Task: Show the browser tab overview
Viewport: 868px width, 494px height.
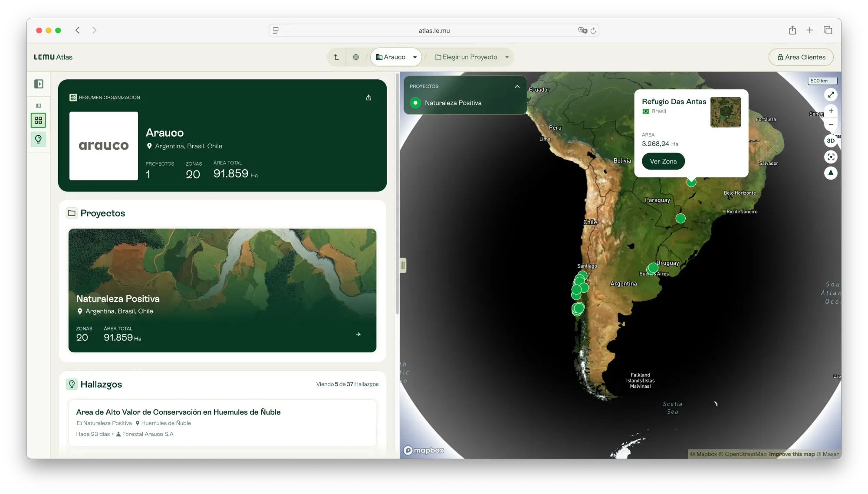Action: click(828, 30)
